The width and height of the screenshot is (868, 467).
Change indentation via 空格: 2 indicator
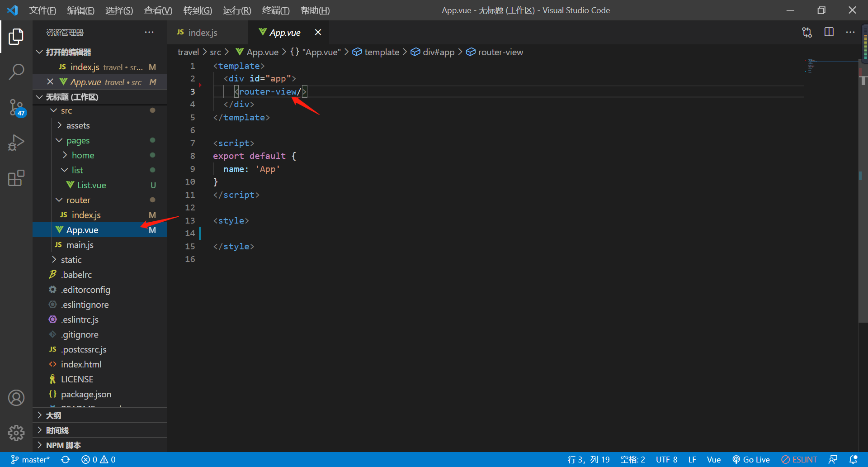[632, 459]
